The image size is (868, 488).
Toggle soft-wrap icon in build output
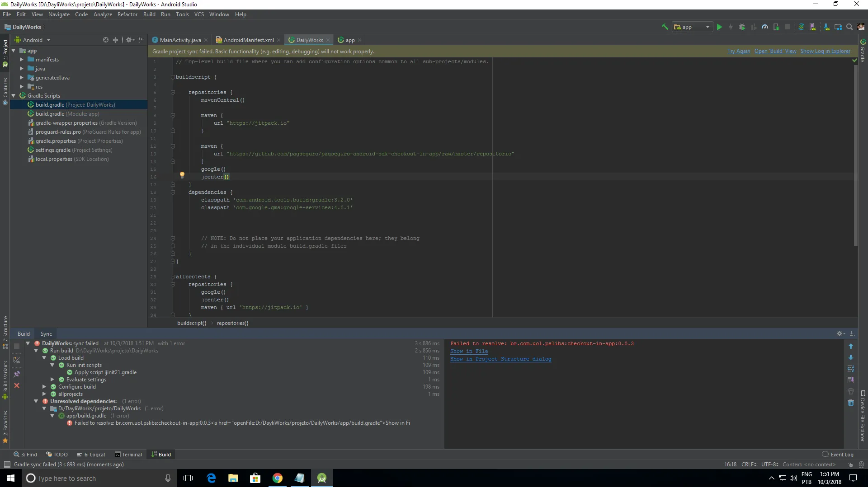[x=850, y=369]
